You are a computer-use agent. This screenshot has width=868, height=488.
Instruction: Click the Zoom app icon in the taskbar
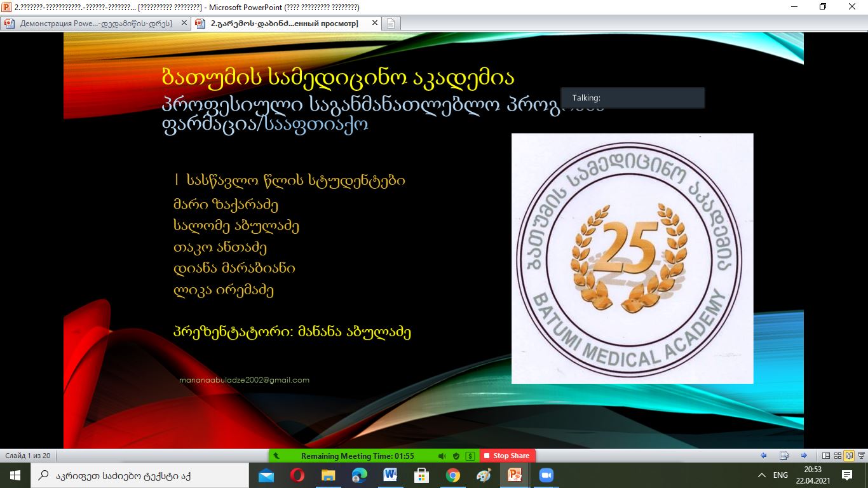click(546, 475)
